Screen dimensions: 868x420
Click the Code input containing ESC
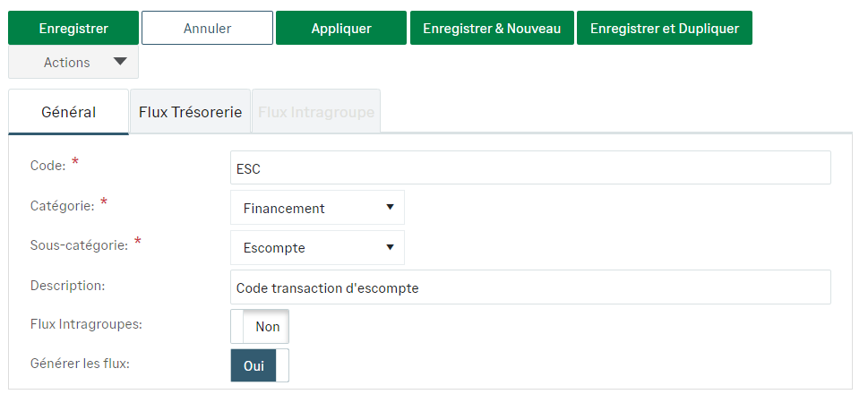tap(530, 167)
